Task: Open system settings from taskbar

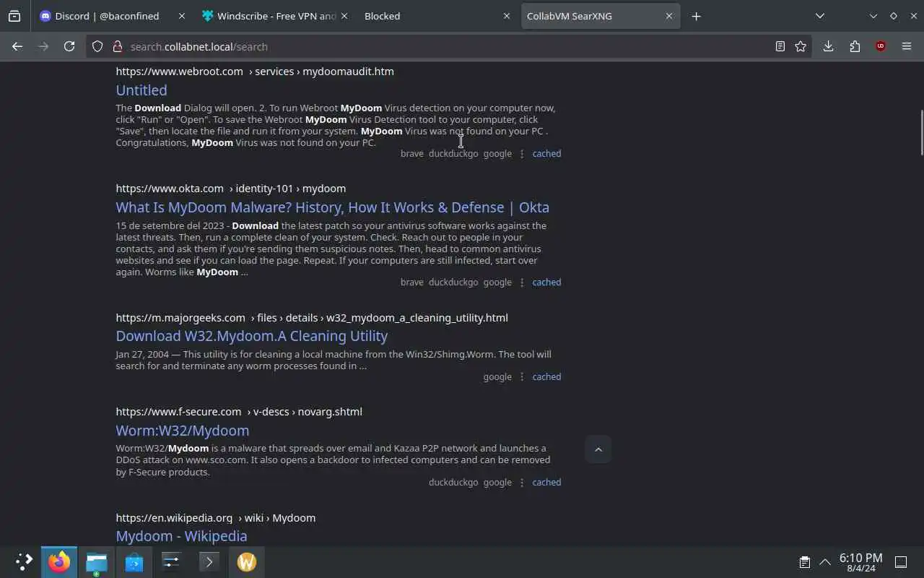Action: (x=172, y=561)
